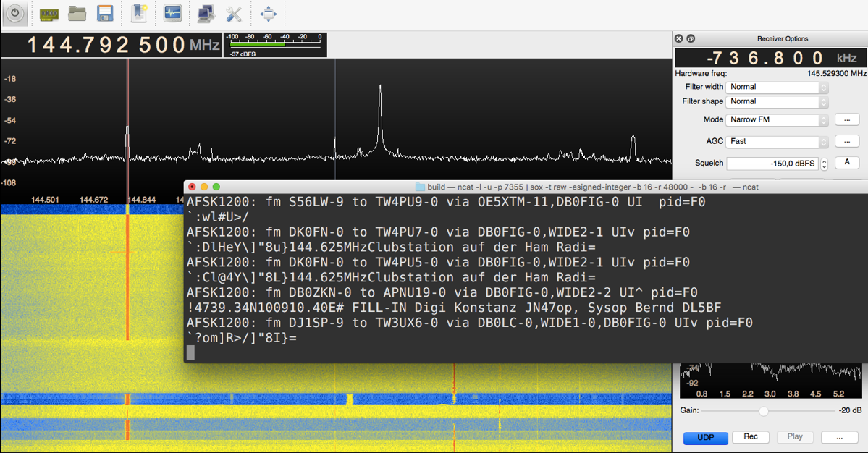Open the wrench and screwdriver settings icon
Screen dimensions: 868x453
[x=233, y=14]
